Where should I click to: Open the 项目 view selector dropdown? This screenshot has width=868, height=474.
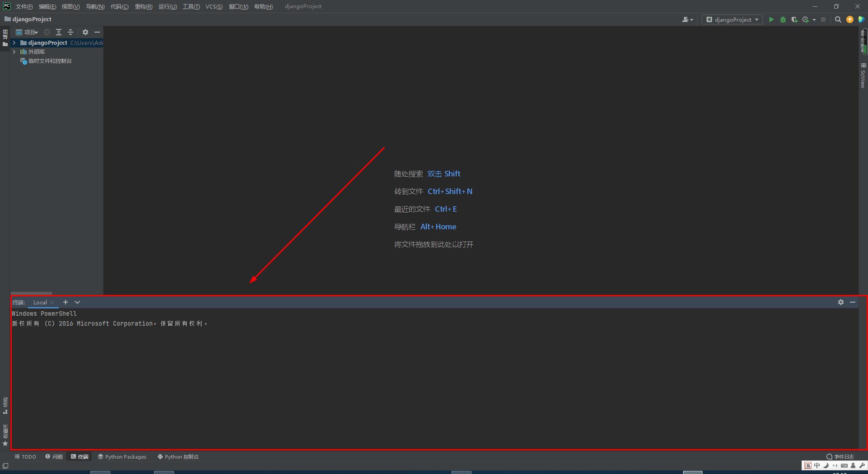pos(27,32)
